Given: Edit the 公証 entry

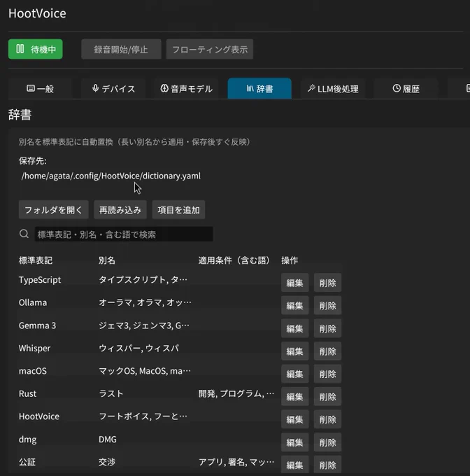Looking at the screenshot, I should point(294,465).
